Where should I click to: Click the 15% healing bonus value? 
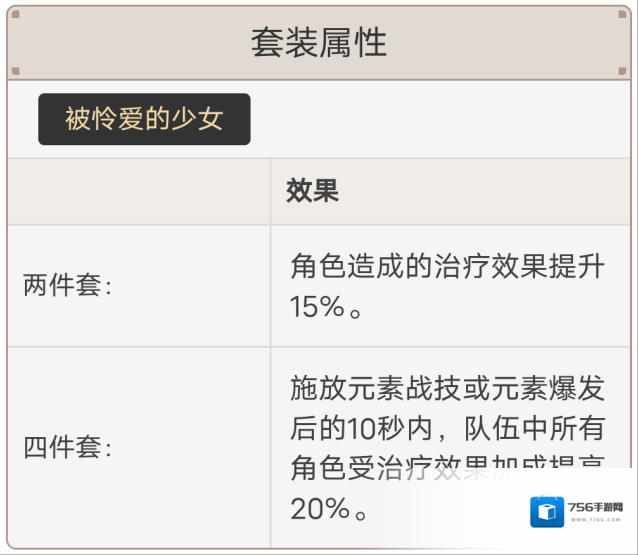318,307
